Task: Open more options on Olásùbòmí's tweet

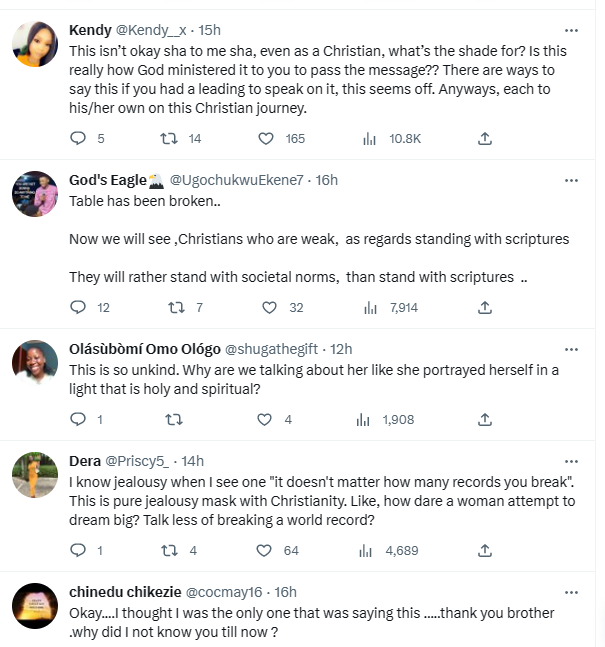Action: tap(571, 350)
